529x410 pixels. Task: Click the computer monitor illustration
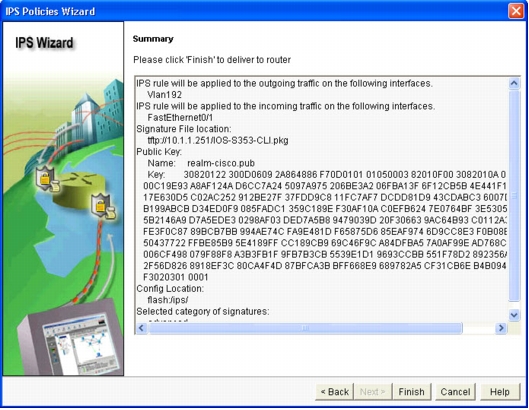[x=71, y=339]
